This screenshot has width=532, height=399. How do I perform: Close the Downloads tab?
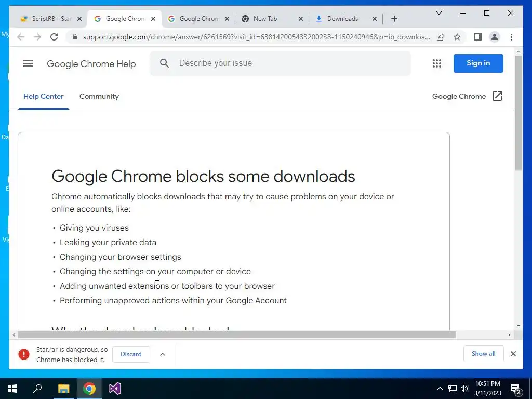pyautogui.click(x=375, y=19)
